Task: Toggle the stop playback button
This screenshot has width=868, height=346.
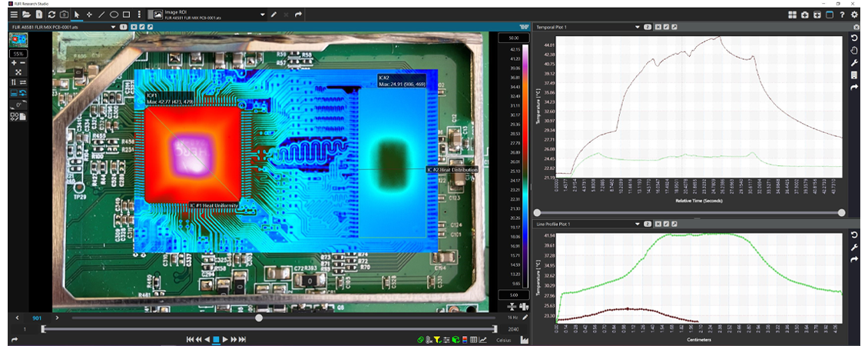Action: (x=217, y=339)
